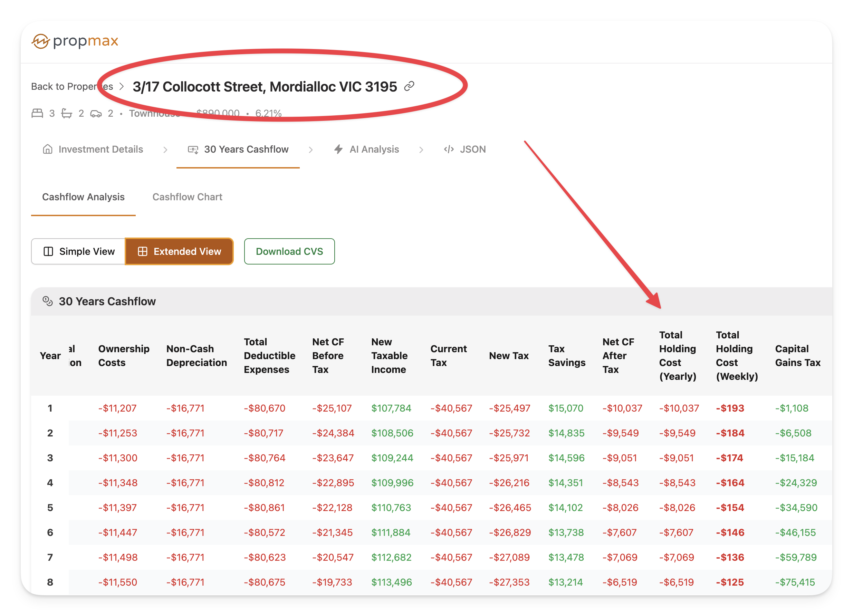Viewport: 853px width, 616px height.
Task: Click the 6.21% yield value
Action: point(269,113)
